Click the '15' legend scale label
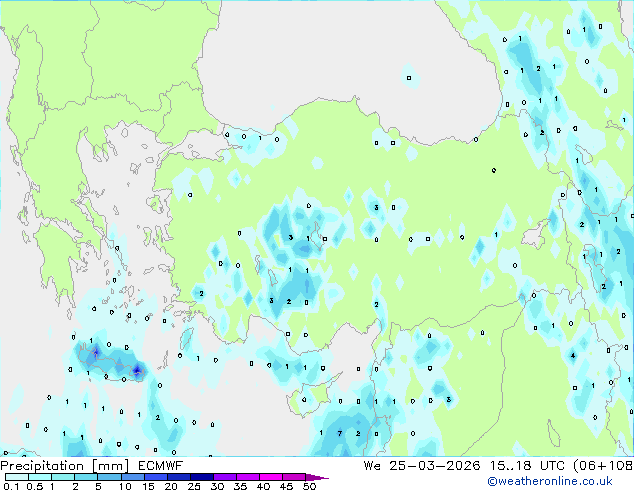The width and height of the screenshot is (634, 490). (148, 486)
